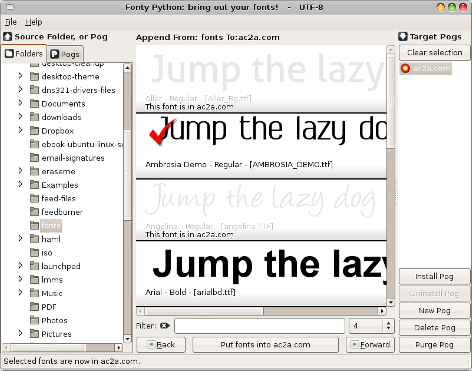The height and width of the screenshot is (371, 472).
Task: Expand the Pictures folder node
Action: coord(20,333)
